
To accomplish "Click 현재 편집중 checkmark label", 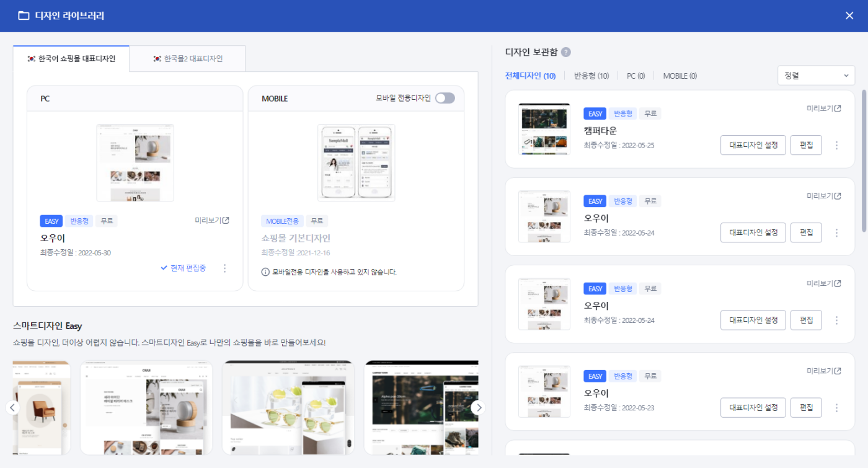I will (x=183, y=268).
